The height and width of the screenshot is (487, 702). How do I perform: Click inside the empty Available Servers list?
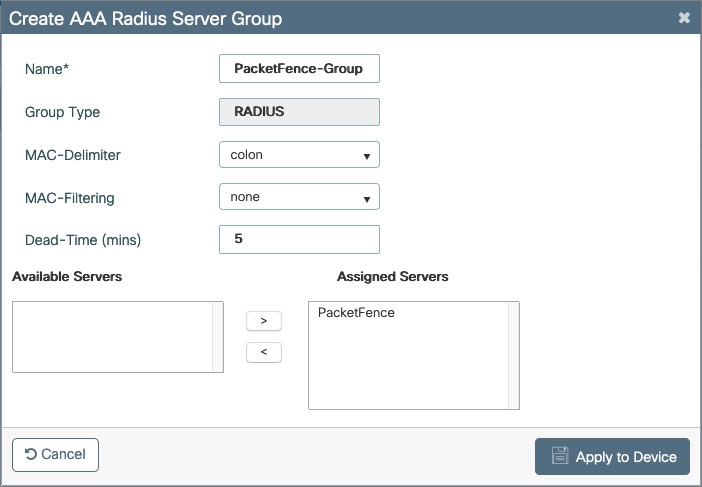point(112,337)
